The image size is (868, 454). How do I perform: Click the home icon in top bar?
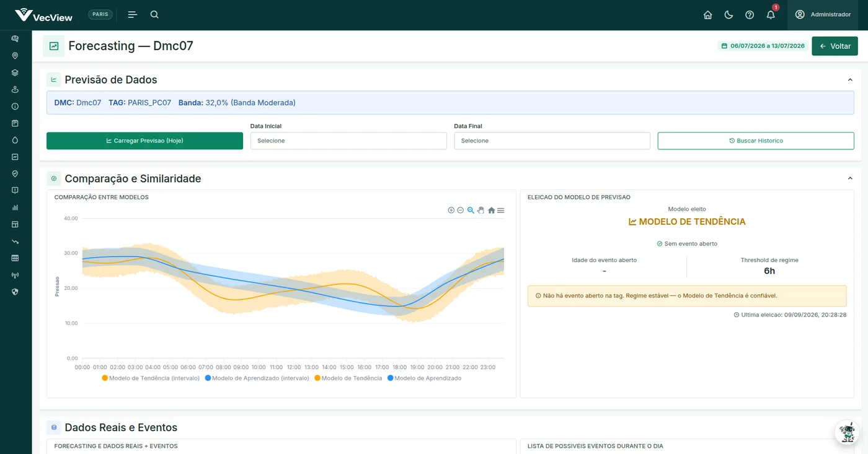click(x=707, y=15)
